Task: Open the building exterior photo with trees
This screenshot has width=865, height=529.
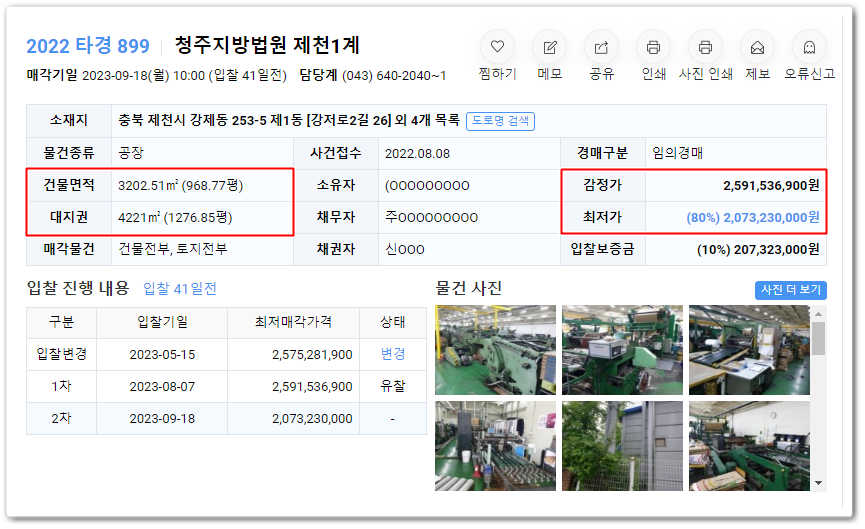Action: click(x=622, y=446)
